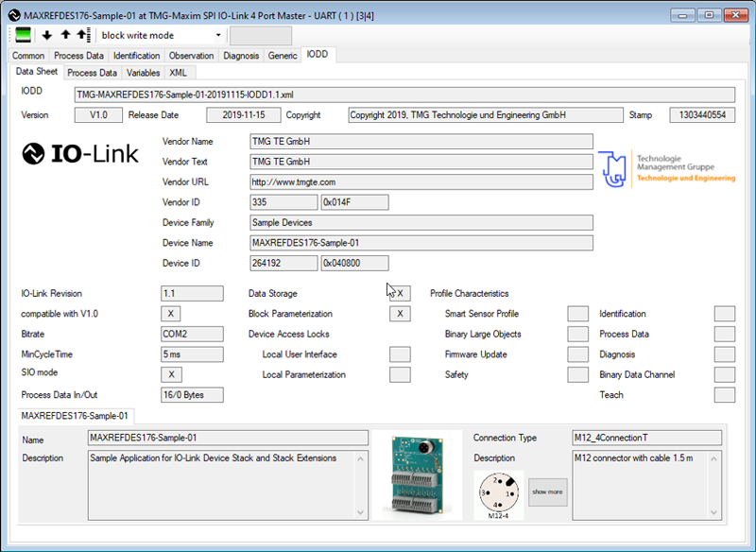The width and height of the screenshot is (756, 552).
Task: Click the plain up arrow upload icon
Action: tap(65, 35)
